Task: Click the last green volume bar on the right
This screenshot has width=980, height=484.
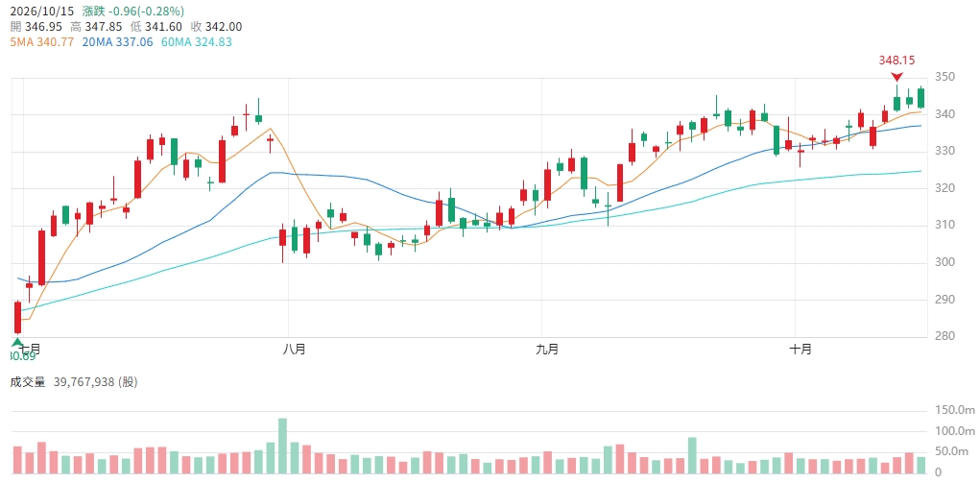Action: click(x=920, y=465)
